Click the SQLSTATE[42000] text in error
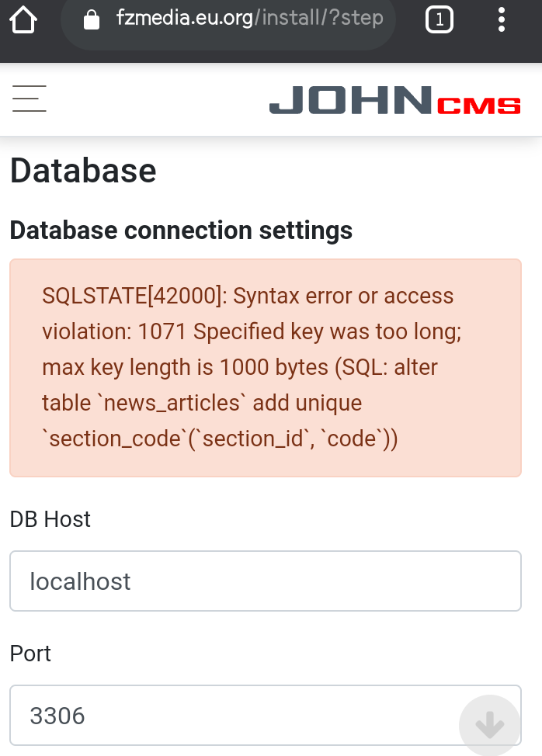 [x=134, y=296]
